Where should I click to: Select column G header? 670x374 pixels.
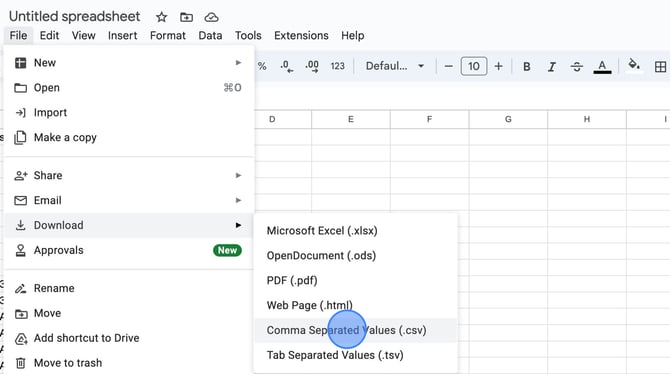click(508, 119)
